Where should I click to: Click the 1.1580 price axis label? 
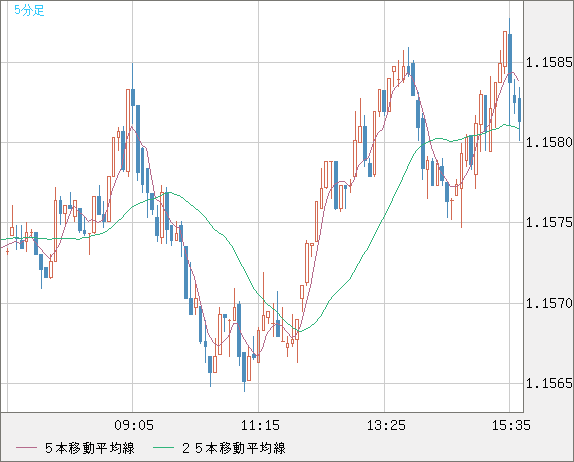point(548,142)
